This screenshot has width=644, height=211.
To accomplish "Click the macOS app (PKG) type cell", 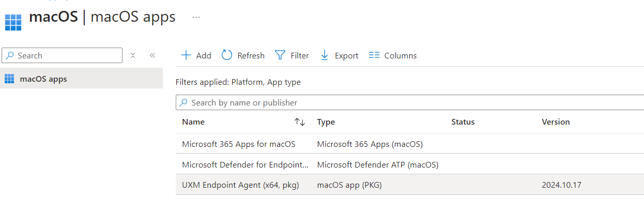I will [x=349, y=185].
